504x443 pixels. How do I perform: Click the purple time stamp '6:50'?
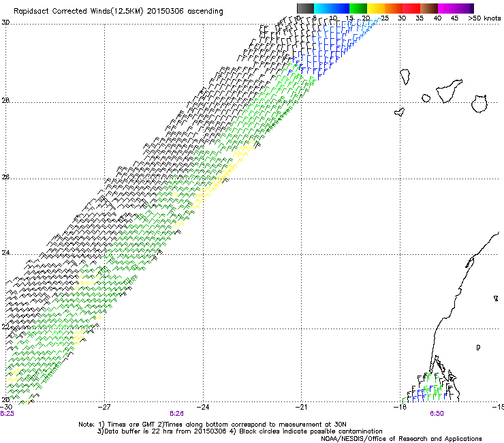click(x=437, y=414)
